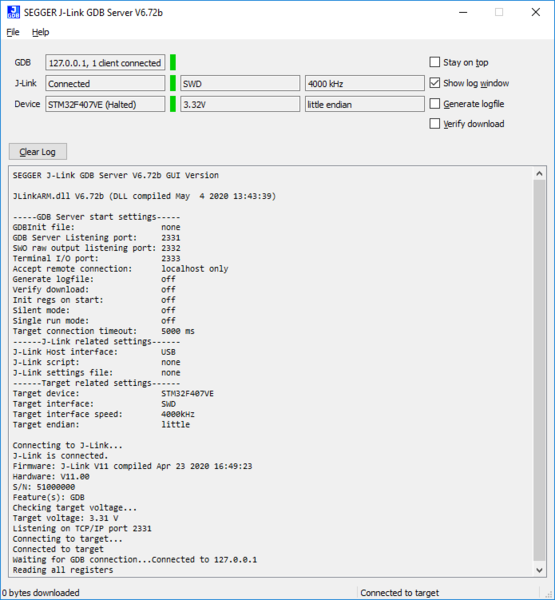Click the 'Checking target voltage...' log line
This screenshot has width=555, height=600.
(x=75, y=508)
